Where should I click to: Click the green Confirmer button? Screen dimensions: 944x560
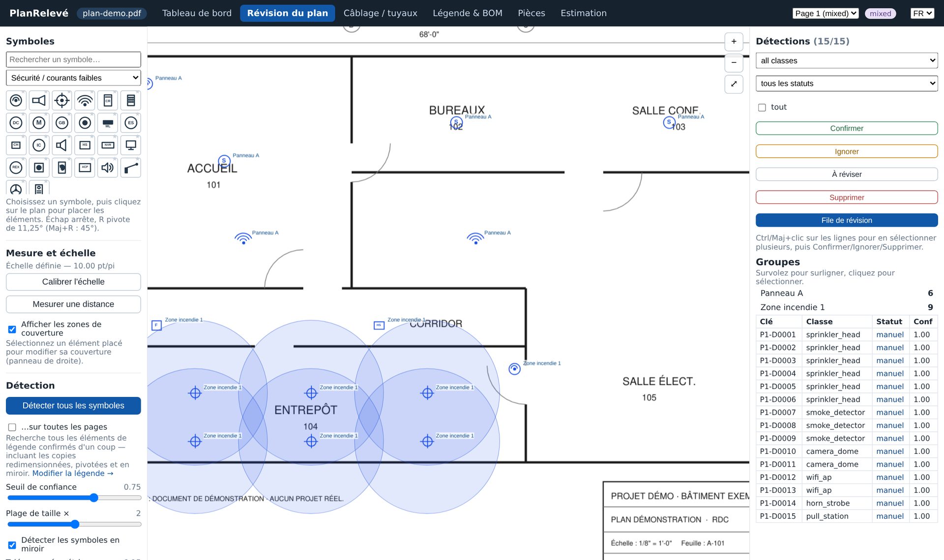(x=847, y=128)
